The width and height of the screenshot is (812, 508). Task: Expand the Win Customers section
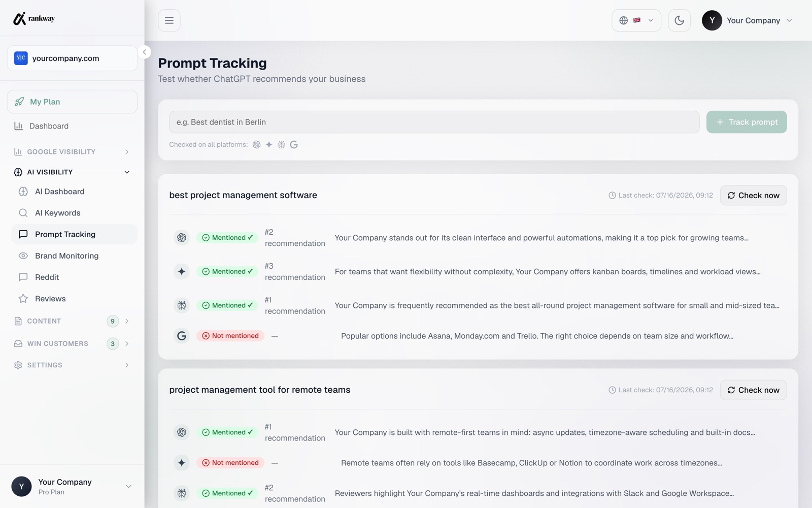[72, 344]
